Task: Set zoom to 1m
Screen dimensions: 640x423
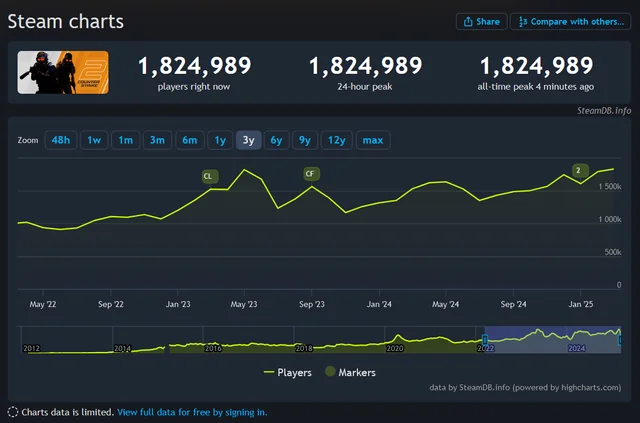Action: click(125, 140)
